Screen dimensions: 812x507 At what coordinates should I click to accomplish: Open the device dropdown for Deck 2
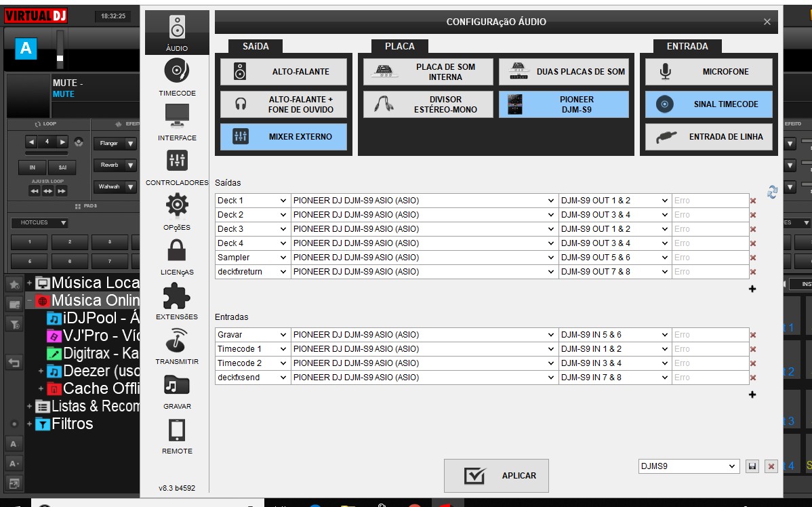point(425,214)
